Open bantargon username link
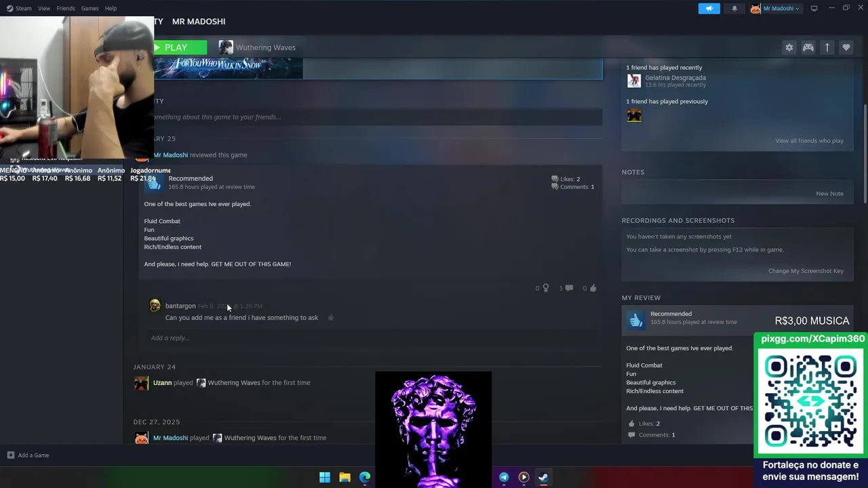Screen dimensions: 868x488 (180, 306)
